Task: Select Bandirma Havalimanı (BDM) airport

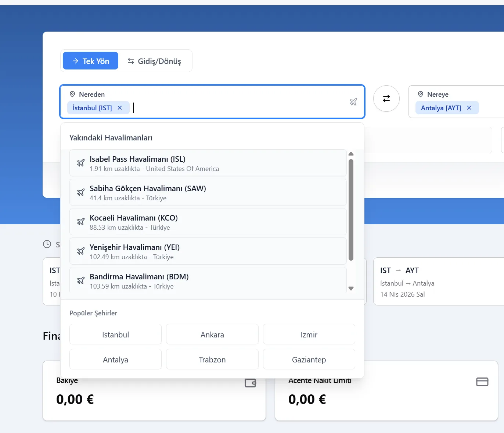Action: tap(208, 281)
